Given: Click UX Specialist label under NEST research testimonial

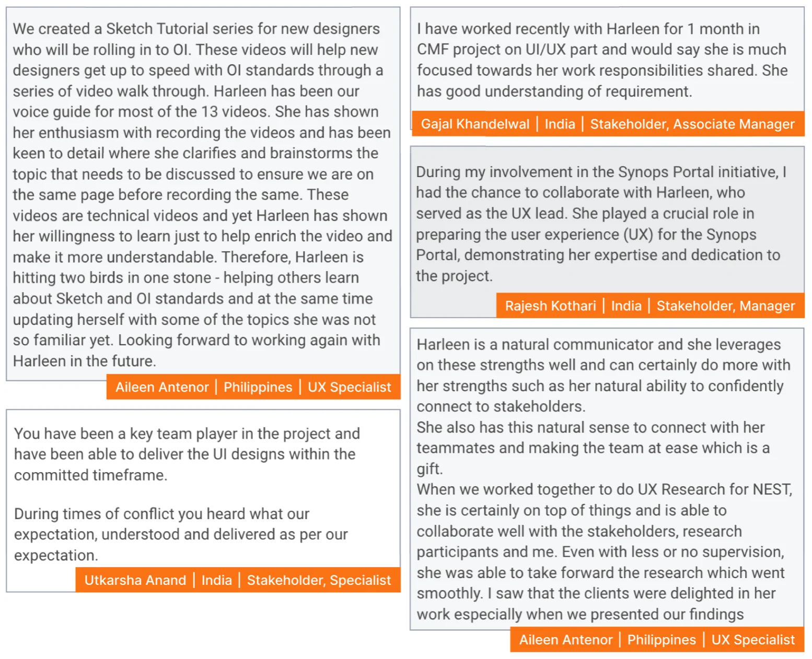Looking at the screenshot, I should tap(753, 640).
